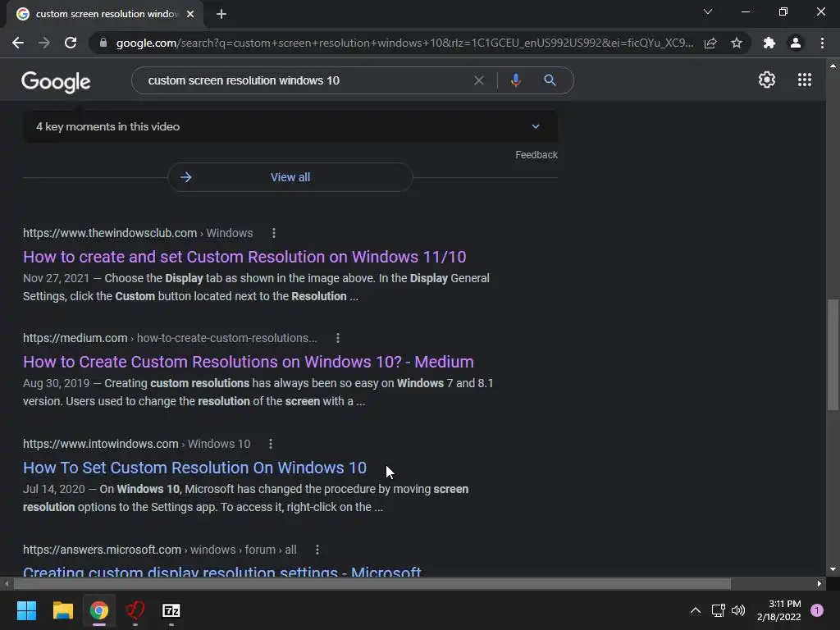Show hidden system tray icons

click(x=696, y=610)
